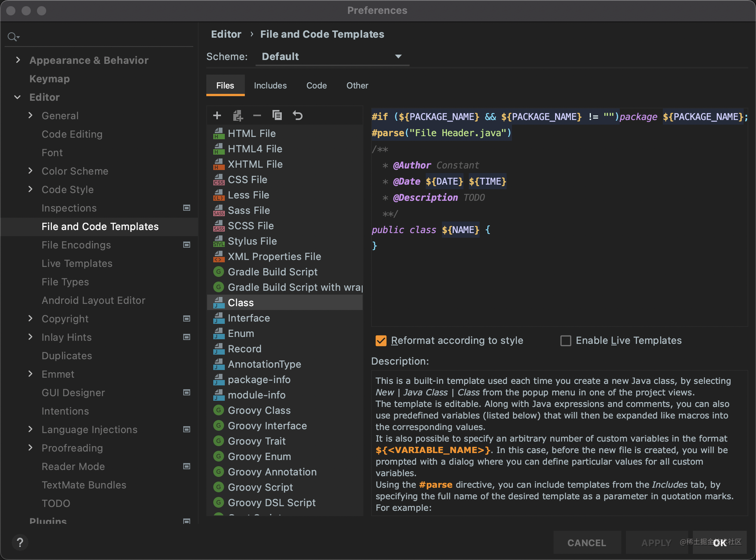Open the Scheme dropdown showing Default
Screen dimensions: 756x560
coord(332,57)
